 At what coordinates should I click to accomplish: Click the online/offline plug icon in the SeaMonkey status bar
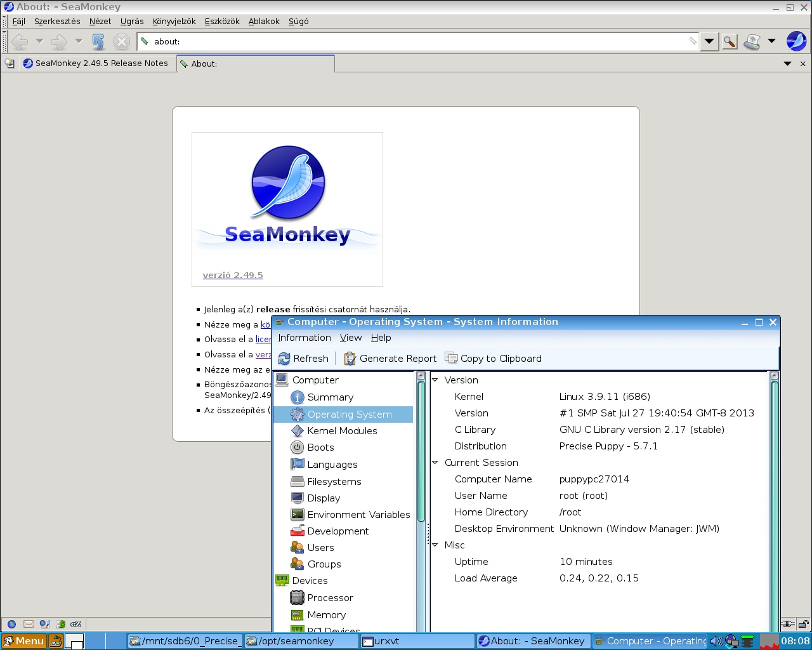click(x=788, y=624)
